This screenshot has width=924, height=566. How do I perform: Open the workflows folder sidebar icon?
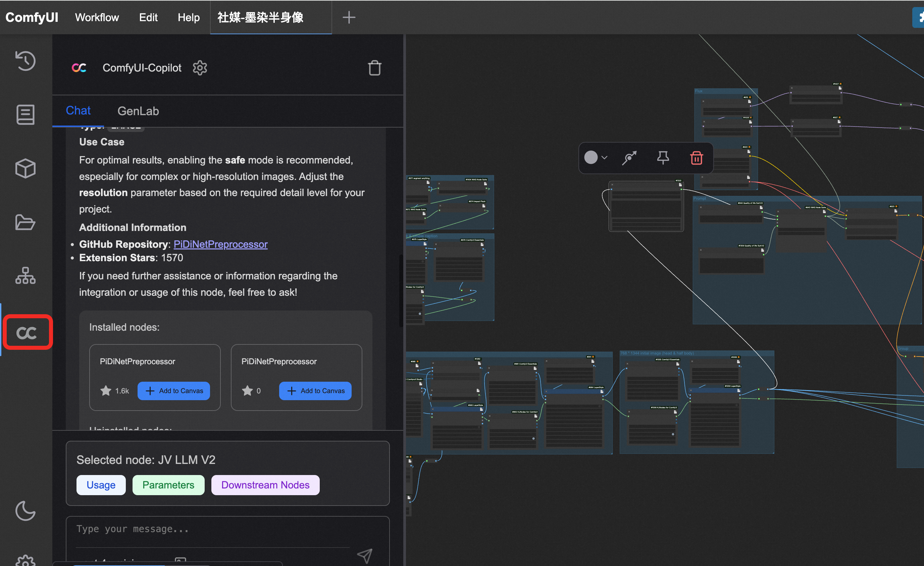25,222
